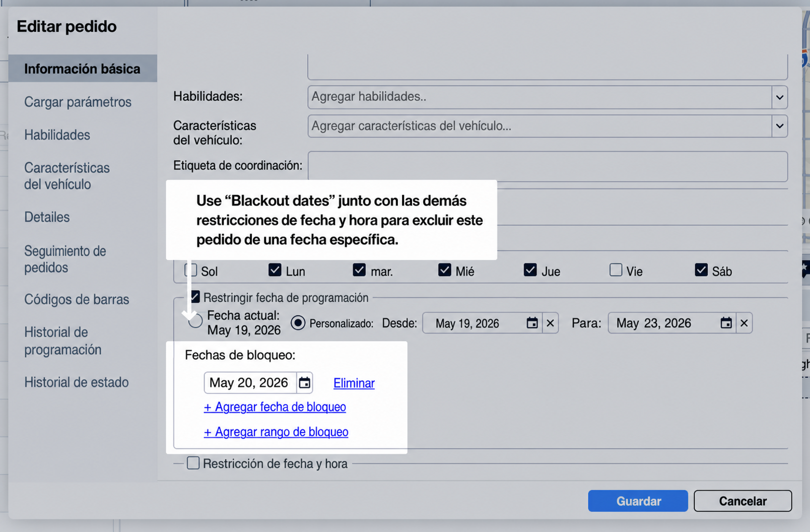This screenshot has width=810, height=532.
Task: Click Agregar fecha de bloqueo link
Action: click(275, 407)
